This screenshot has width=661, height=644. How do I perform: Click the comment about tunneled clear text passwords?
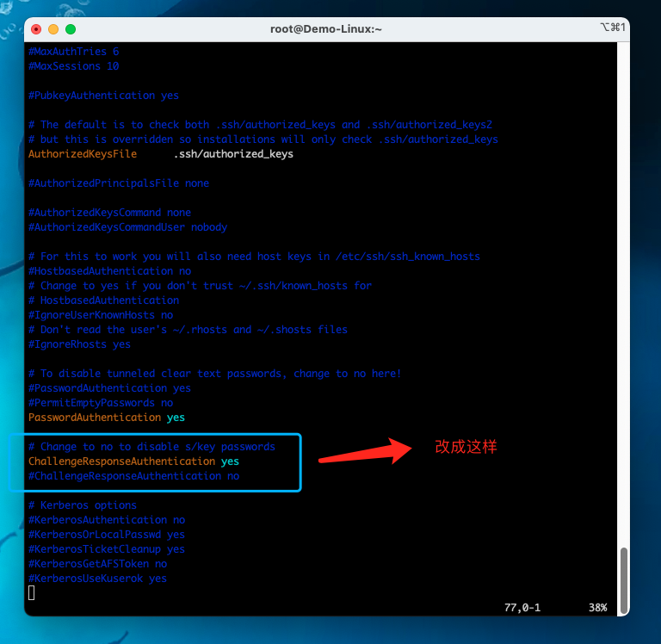point(215,374)
